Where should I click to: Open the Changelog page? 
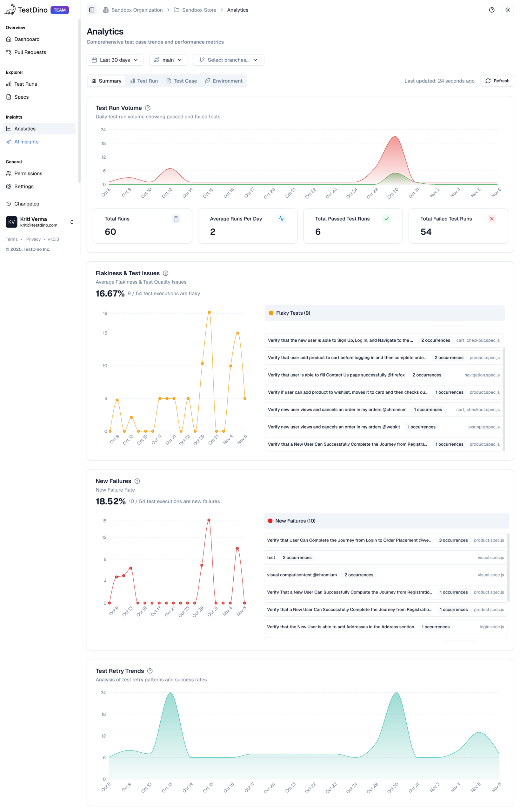click(x=27, y=204)
